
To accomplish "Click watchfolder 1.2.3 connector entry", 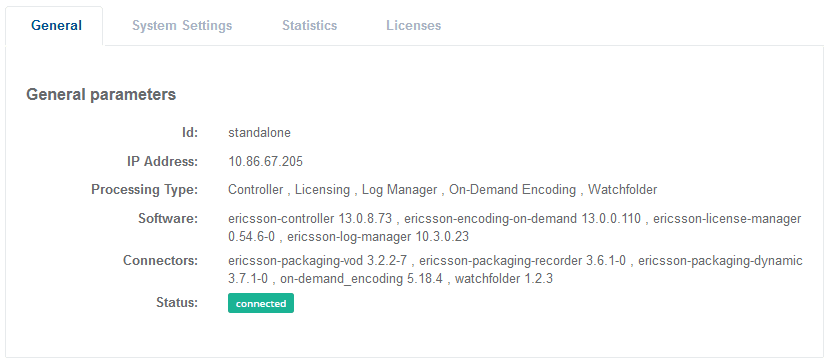I will click(503, 279).
